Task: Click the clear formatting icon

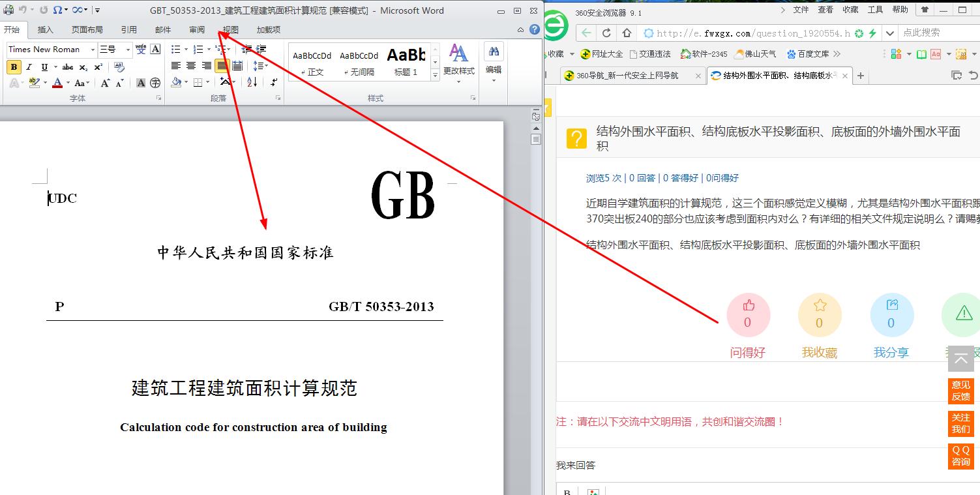Action: click(119, 67)
